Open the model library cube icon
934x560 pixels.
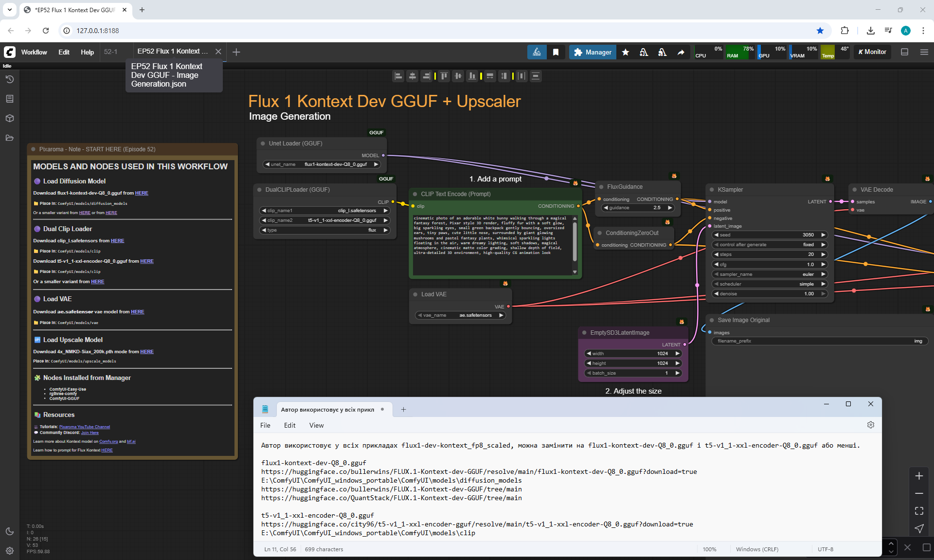(10, 118)
